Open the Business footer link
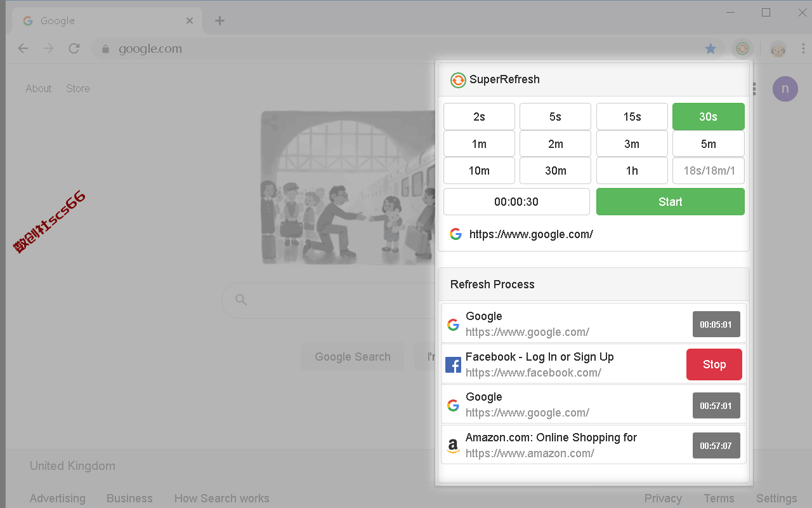Image resolution: width=812 pixels, height=508 pixels. coord(129,498)
